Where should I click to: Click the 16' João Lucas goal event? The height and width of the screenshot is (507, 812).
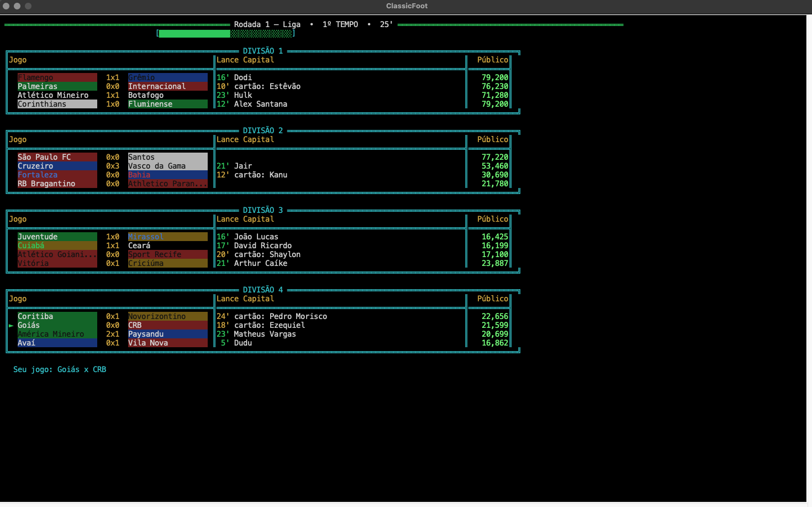[247, 237]
